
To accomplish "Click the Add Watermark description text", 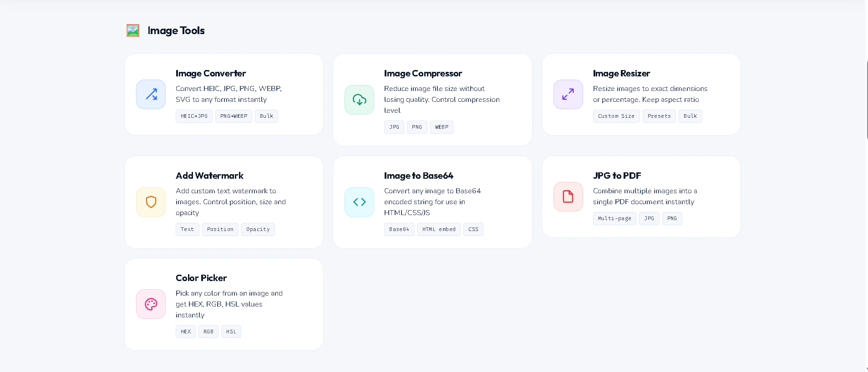I will tap(231, 202).
